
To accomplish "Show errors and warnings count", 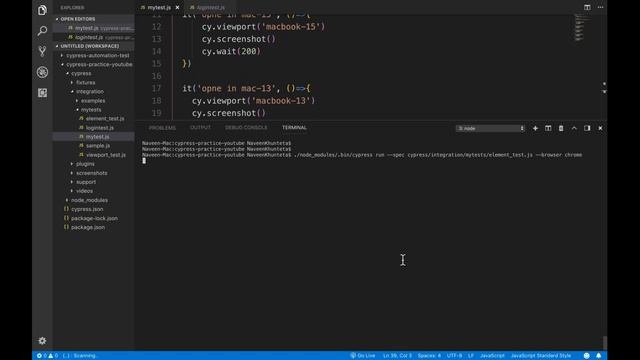I will 47,356.
